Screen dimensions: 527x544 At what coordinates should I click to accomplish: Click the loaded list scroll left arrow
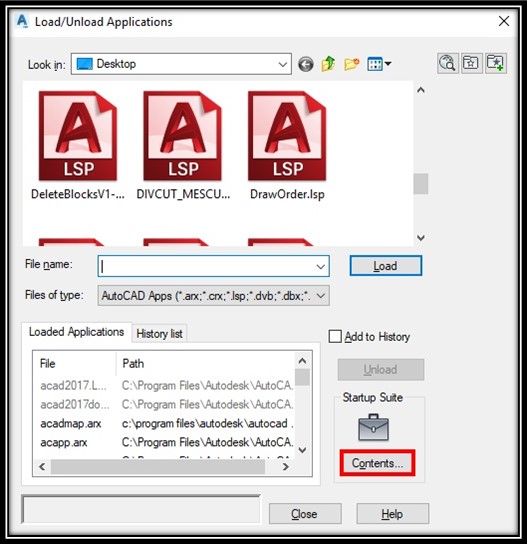point(42,467)
